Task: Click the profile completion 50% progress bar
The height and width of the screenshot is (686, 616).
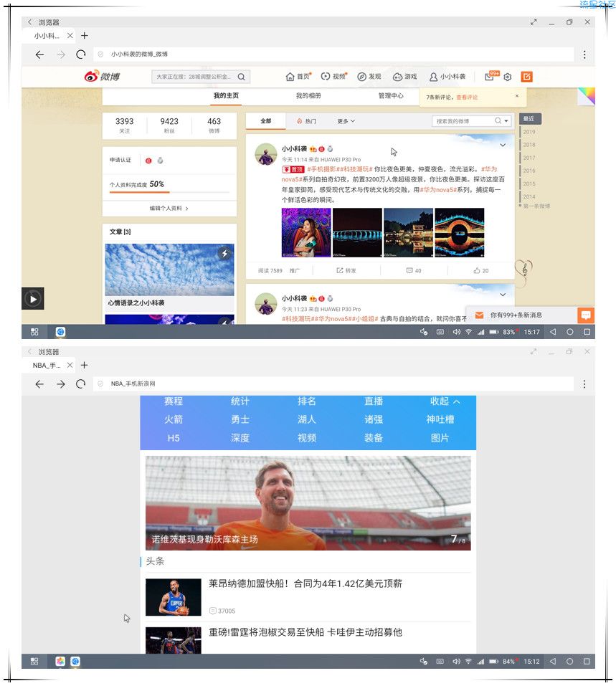Action: point(169,192)
